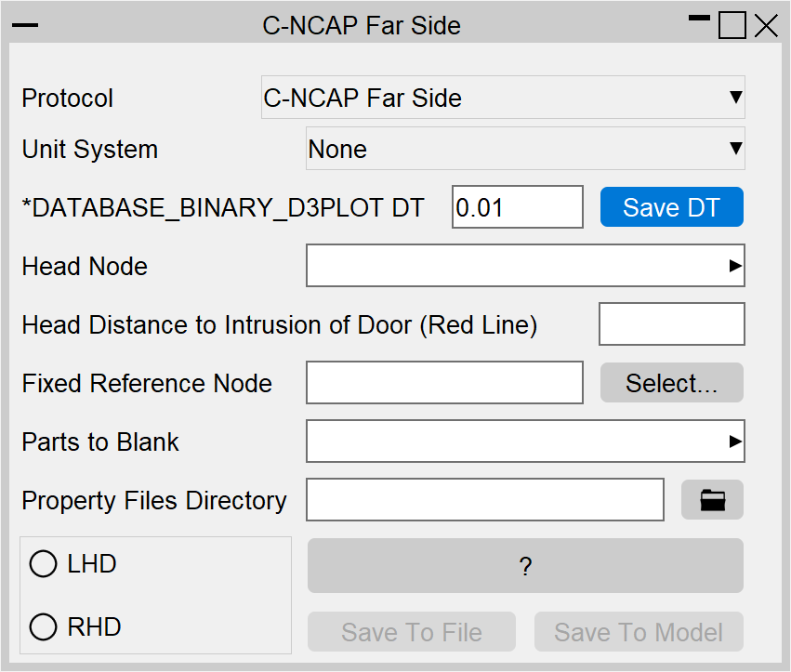Click the window menu dash icon in title bar
This screenshot has width=791, height=672.
(25, 25)
